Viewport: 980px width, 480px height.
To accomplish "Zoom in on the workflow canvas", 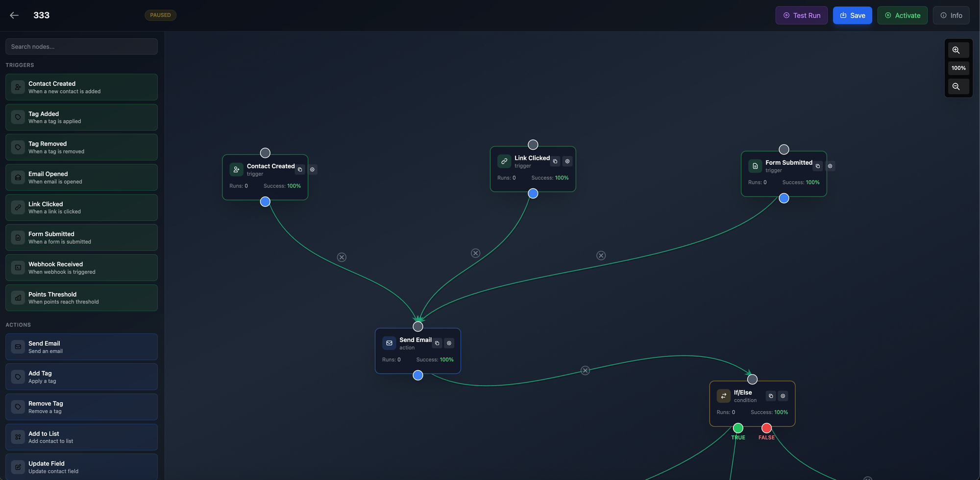I will tap(956, 50).
